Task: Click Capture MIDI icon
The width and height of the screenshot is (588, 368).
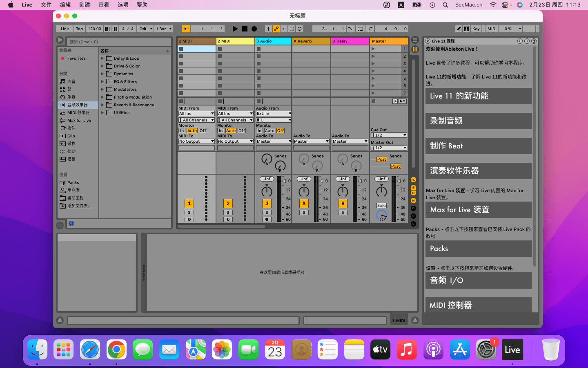Action: (x=292, y=29)
